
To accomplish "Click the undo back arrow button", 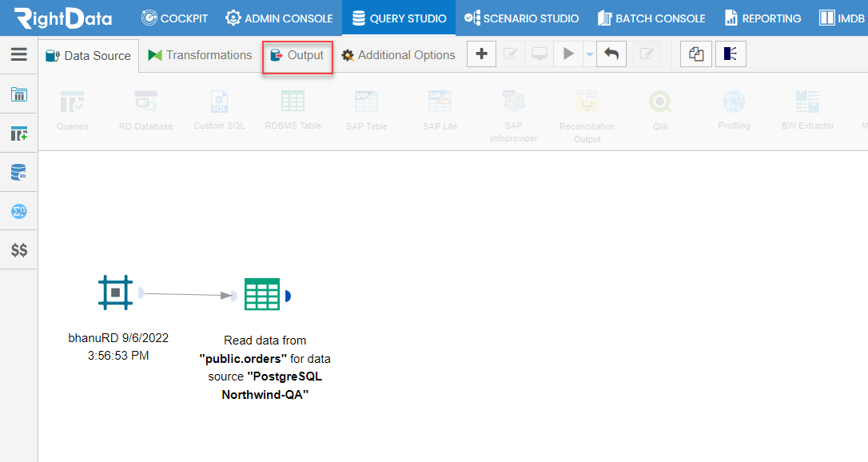I will [x=611, y=54].
